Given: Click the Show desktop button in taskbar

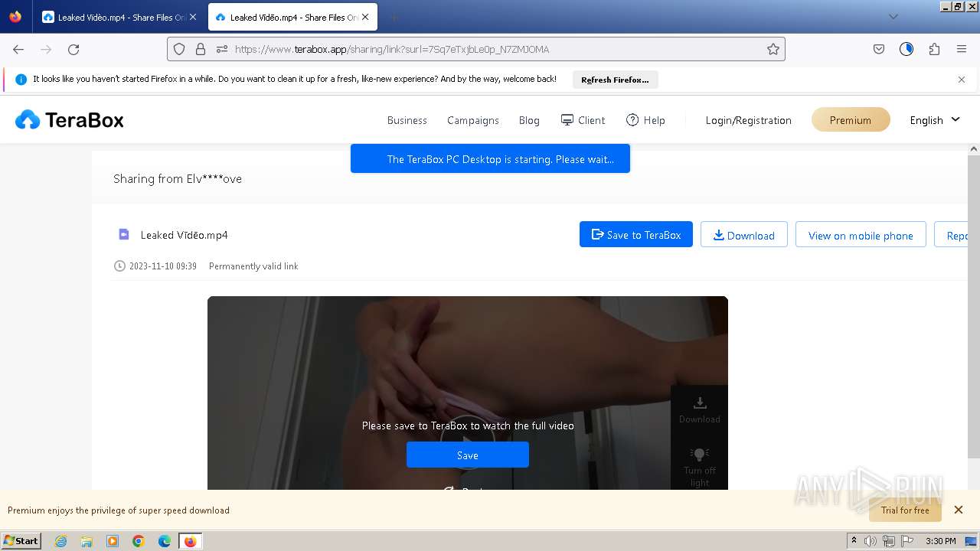Looking at the screenshot, I should (x=971, y=541).
